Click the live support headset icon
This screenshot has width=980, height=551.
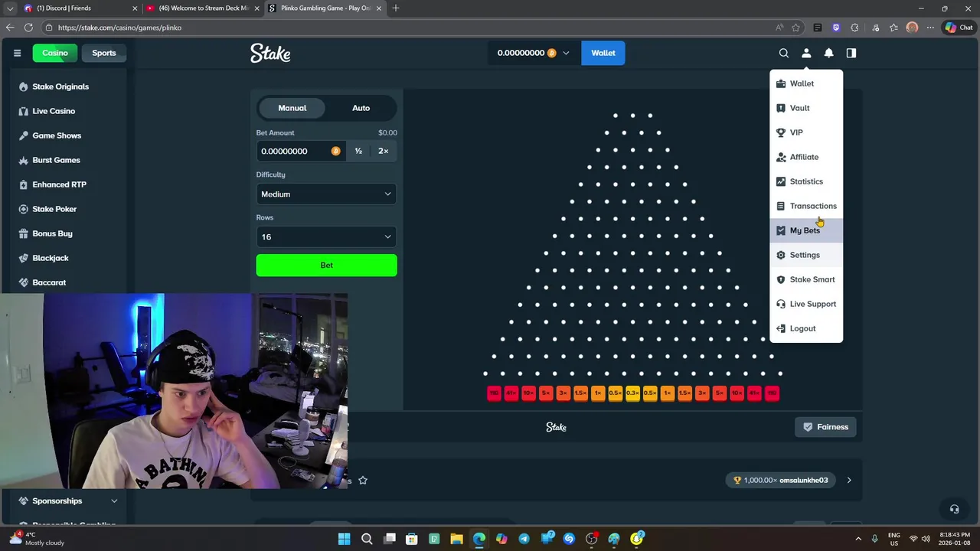point(954,509)
